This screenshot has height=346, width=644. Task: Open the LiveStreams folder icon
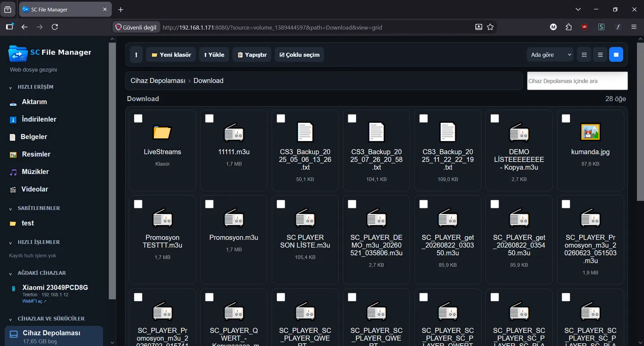tap(162, 132)
